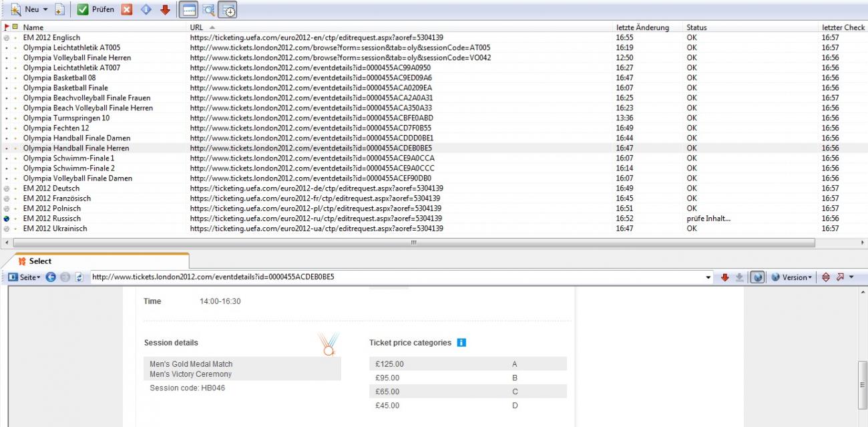Toggle the clock schedule view button
This screenshot has width=868, height=427.
point(228,10)
